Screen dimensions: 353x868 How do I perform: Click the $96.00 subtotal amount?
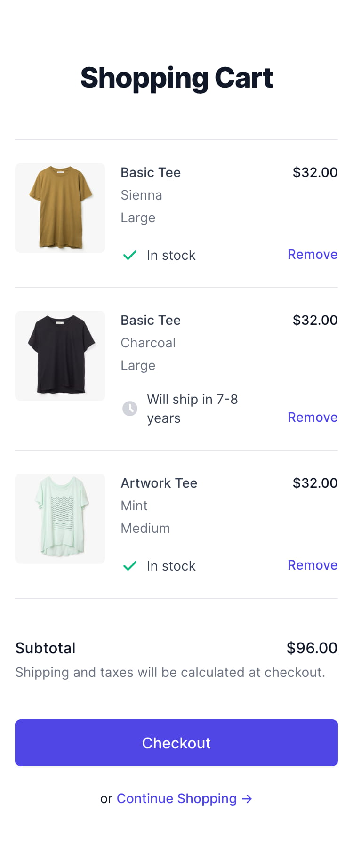(312, 648)
